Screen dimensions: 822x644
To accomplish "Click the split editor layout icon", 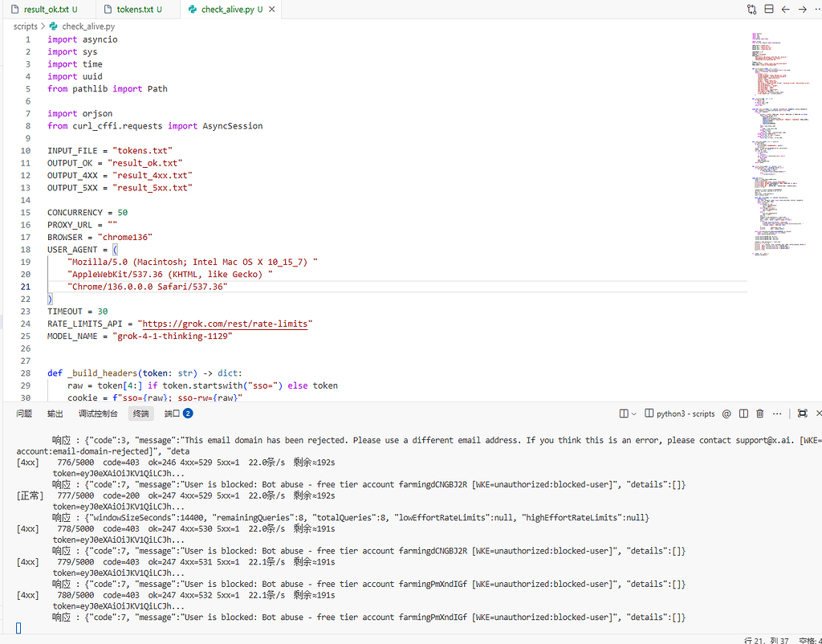I will point(769,10).
